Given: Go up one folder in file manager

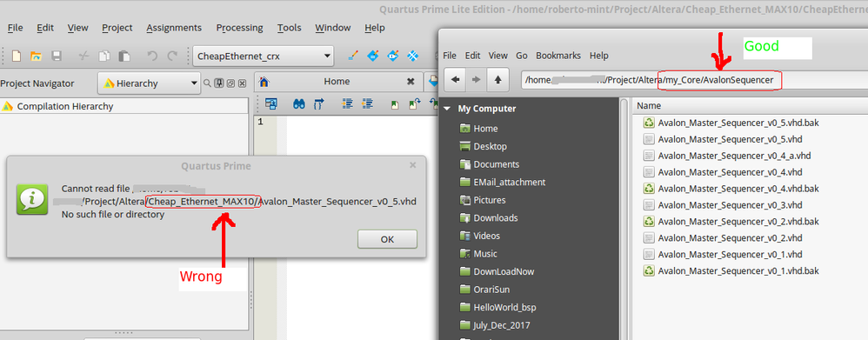Looking at the screenshot, I should (x=497, y=80).
